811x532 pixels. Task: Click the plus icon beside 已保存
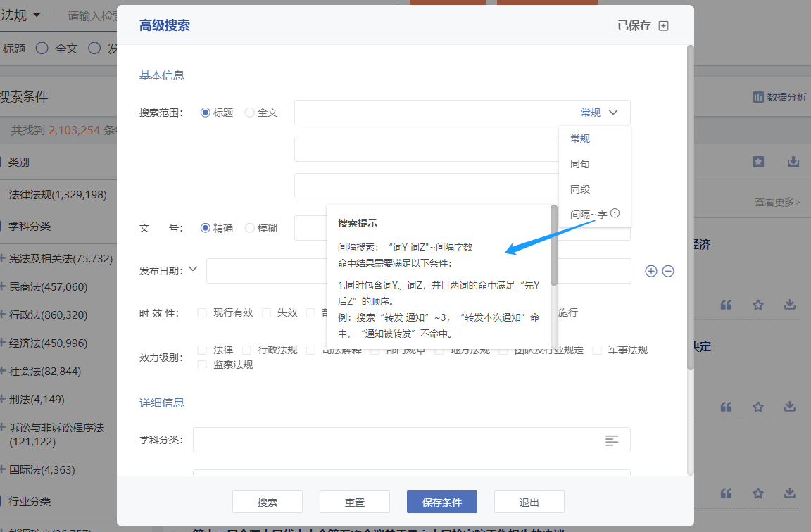[x=663, y=26]
